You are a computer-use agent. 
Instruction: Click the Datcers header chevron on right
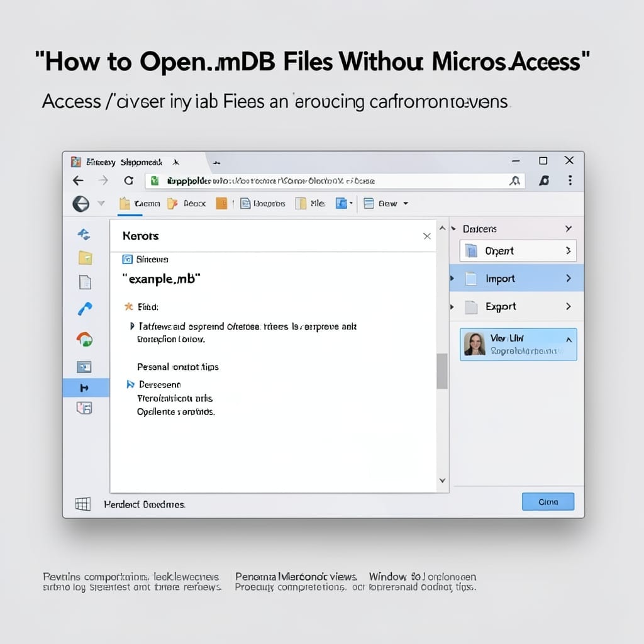coord(569,229)
